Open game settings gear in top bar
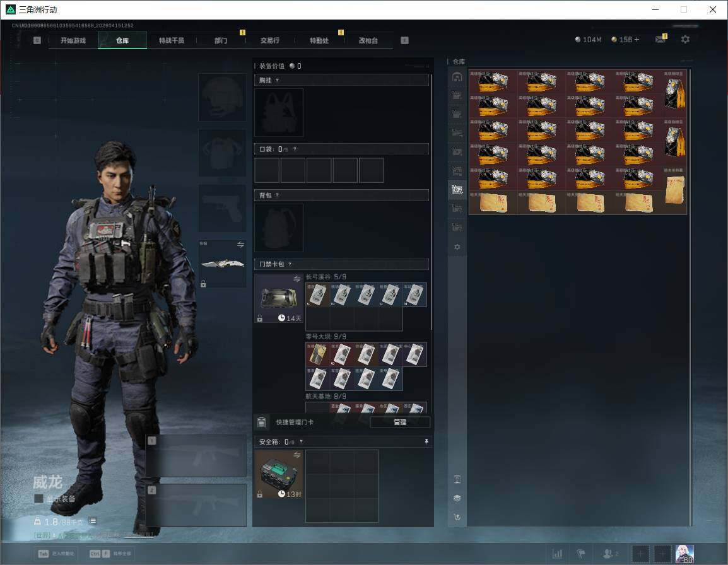Screen dimensions: 728x565 pos(685,40)
